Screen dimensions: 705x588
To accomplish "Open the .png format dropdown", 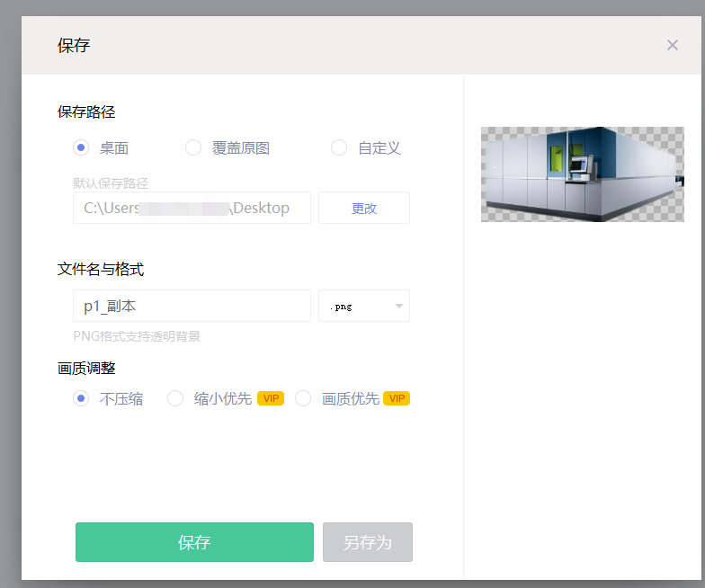I will click(363, 306).
